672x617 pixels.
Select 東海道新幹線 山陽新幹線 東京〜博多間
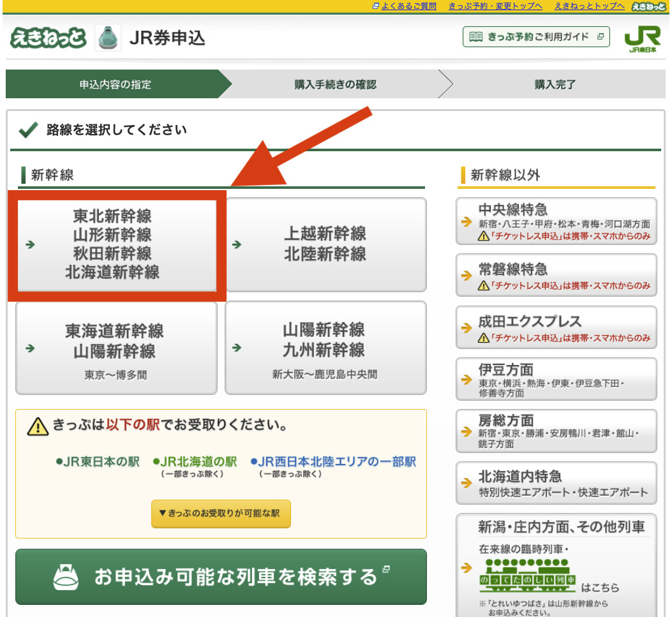click(116, 348)
